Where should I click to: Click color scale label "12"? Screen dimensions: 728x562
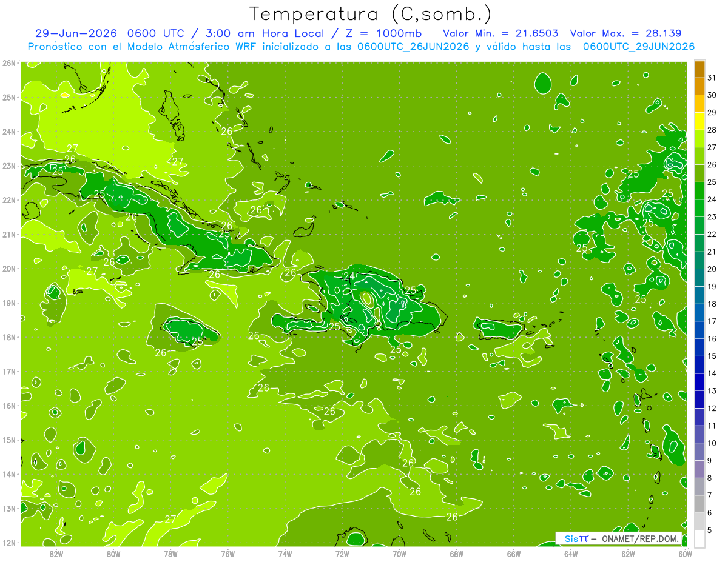tap(712, 408)
